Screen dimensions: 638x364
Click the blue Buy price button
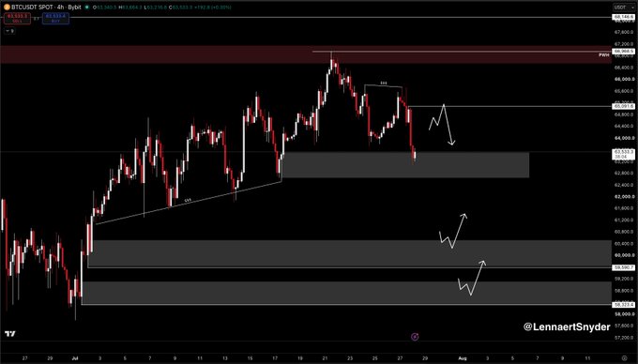coord(55,19)
